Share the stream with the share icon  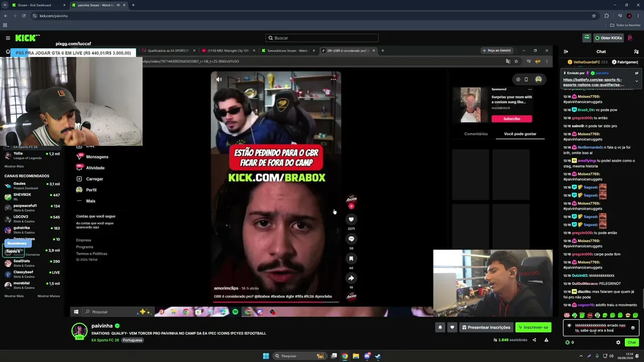534,340
